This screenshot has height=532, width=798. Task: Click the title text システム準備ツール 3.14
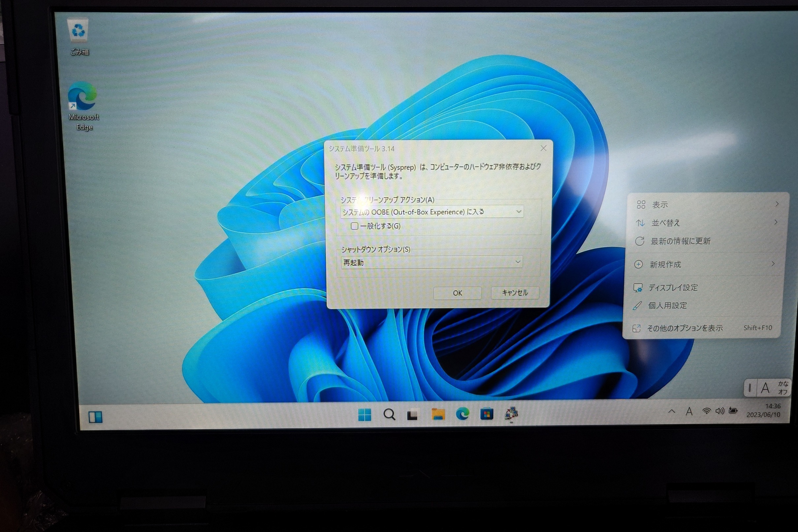[x=361, y=149]
